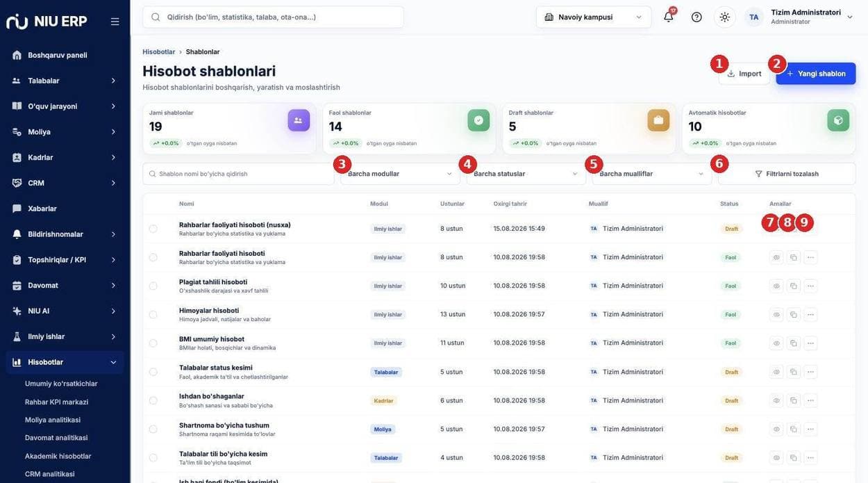View Plagiat tahlili hisoboti with eye icon
Screen dimensions: 868x483
tap(776, 286)
